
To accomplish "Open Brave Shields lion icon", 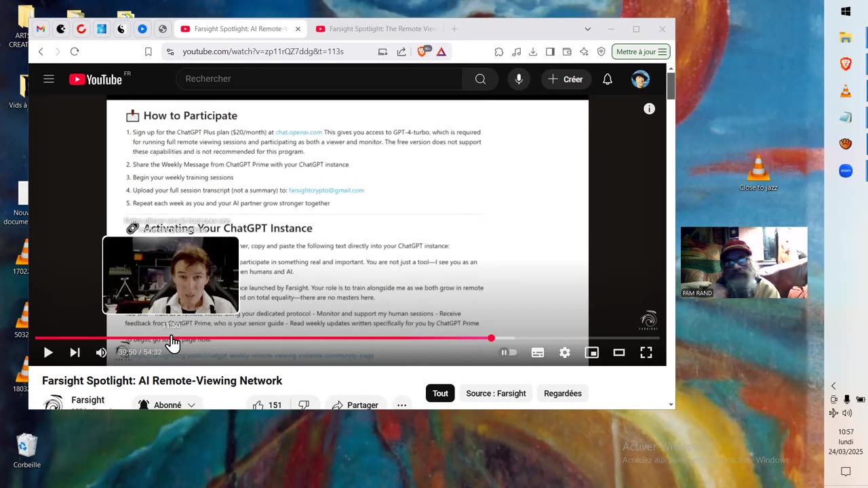I will click(x=423, y=51).
